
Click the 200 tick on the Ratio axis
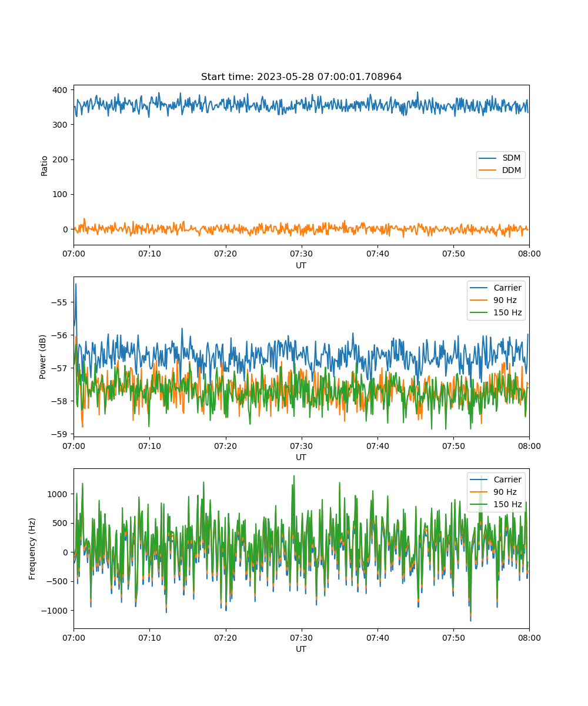[x=61, y=159]
